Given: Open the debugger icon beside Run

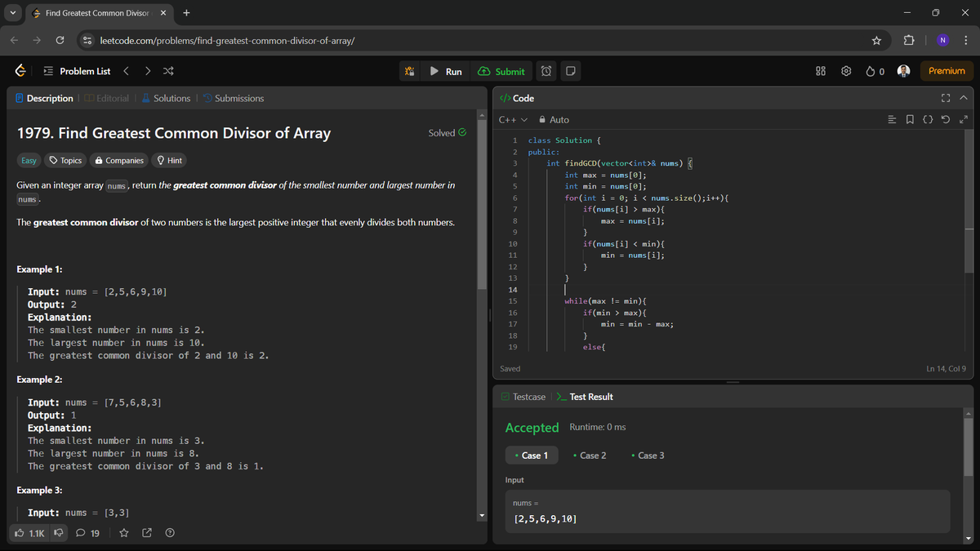Looking at the screenshot, I should [x=409, y=71].
